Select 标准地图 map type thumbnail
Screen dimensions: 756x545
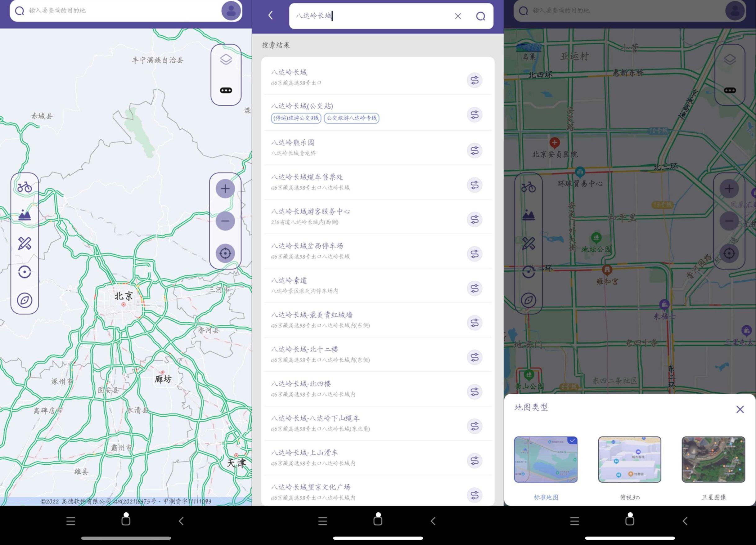[x=546, y=459]
